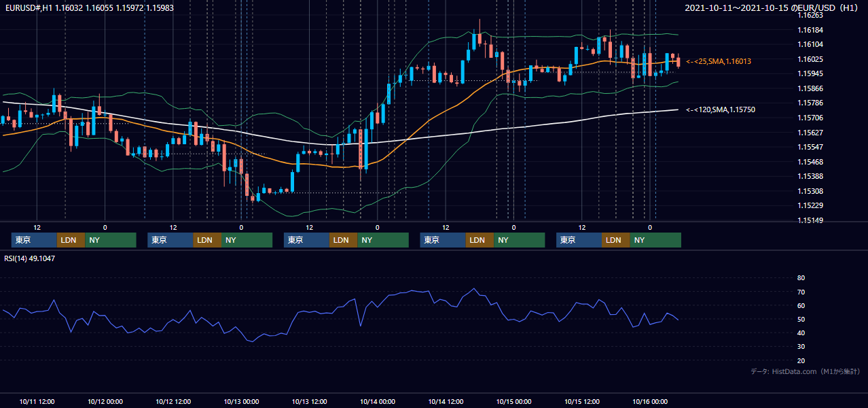Viewport: 868px width, 408px height.
Task: Click the leftmost 東京 session block
Action: [x=34, y=240]
